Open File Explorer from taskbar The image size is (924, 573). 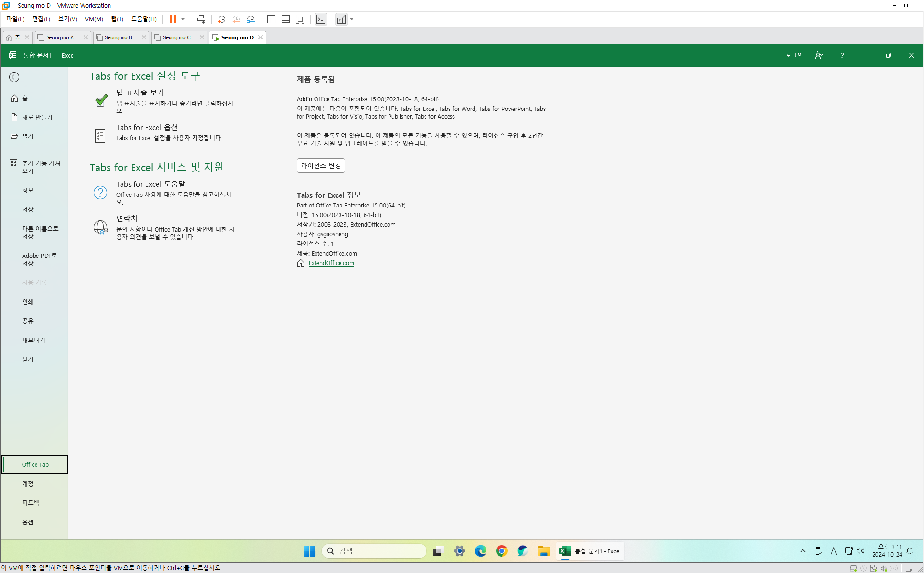click(x=544, y=551)
